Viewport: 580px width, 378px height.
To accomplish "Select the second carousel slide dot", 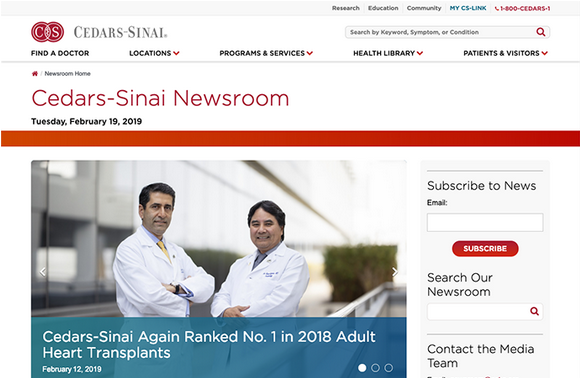I will coord(375,368).
